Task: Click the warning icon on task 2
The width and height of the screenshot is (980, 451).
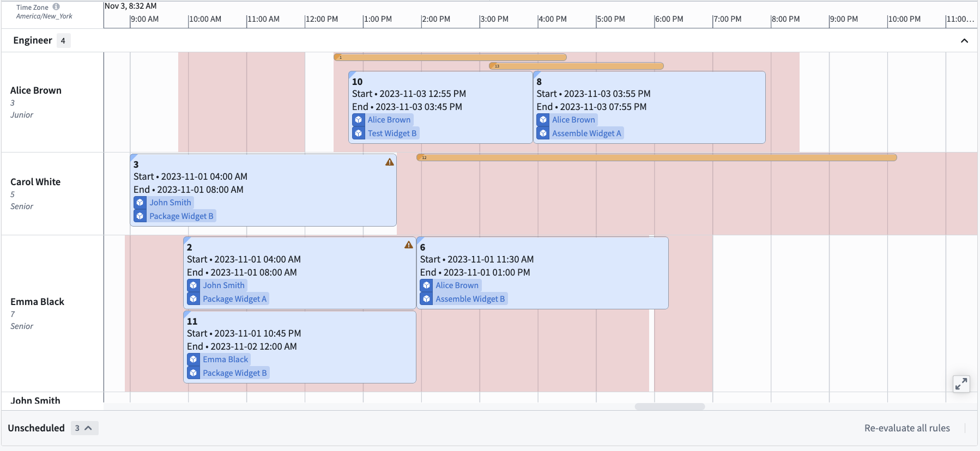Action: pyautogui.click(x=409, y=245)
